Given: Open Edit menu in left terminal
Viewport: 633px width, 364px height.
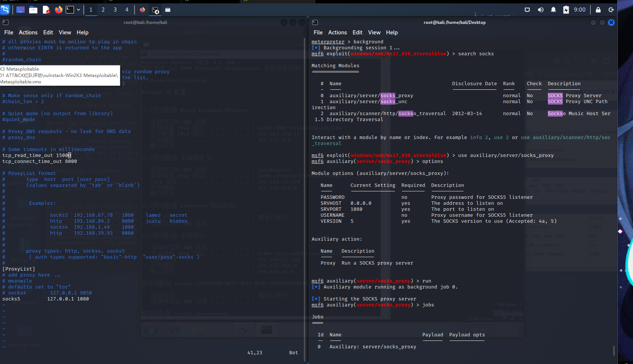Looking at the screenshot, I should pyautogui.click(x=48, y=33).
